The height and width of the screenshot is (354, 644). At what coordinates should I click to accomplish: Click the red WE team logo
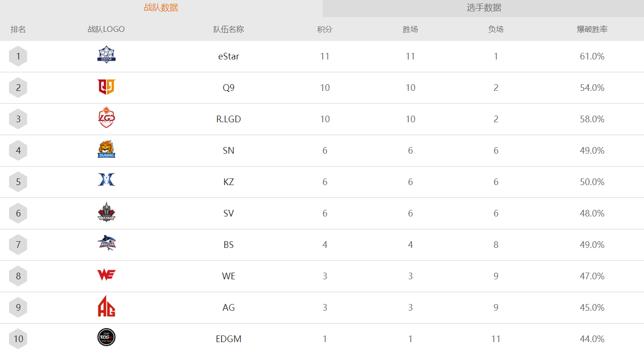106,275
